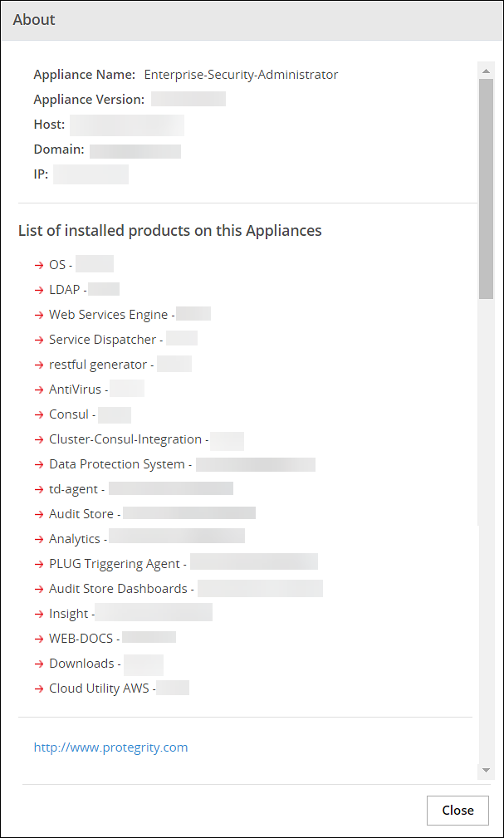Click the scrollbar up arrow
This screenshot has height=838, width=504.
click(487, 70)
